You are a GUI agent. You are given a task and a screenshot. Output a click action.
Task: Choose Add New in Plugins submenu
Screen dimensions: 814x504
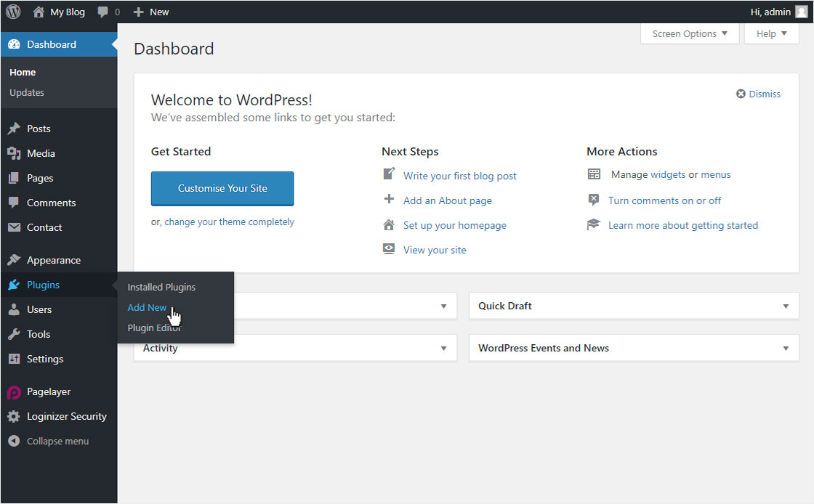click(x=147, y=307)
